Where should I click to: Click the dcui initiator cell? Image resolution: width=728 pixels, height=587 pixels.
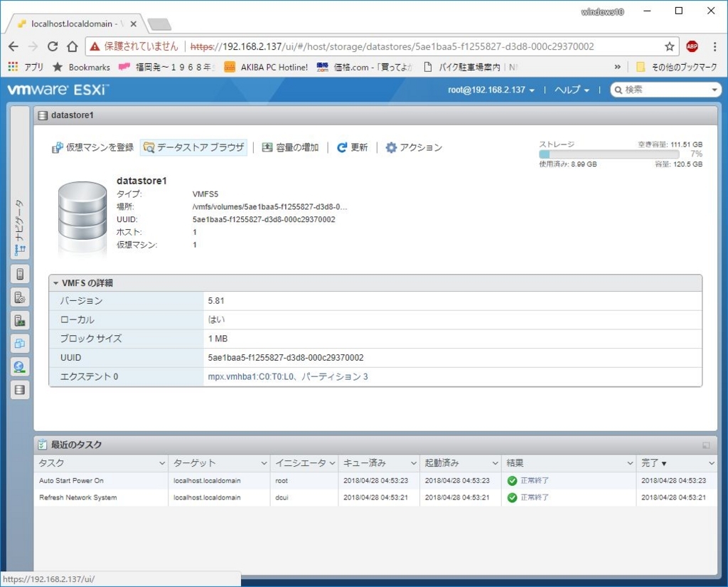point(282,498)
